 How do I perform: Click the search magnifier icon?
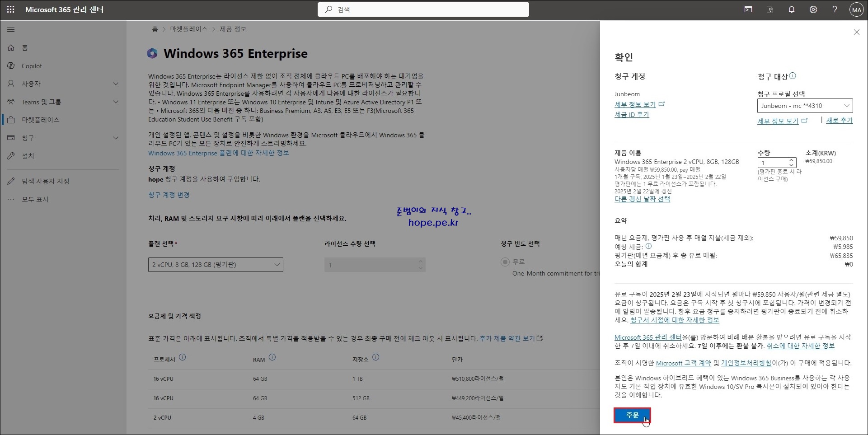(328, 9)
